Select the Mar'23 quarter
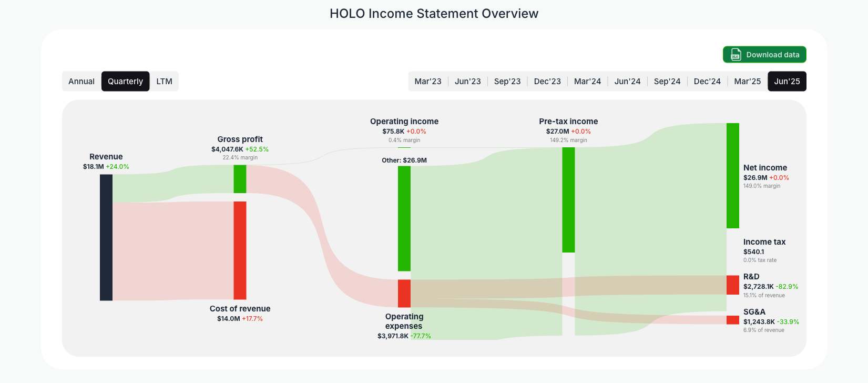868x383 pixels. tap(428, 82)
